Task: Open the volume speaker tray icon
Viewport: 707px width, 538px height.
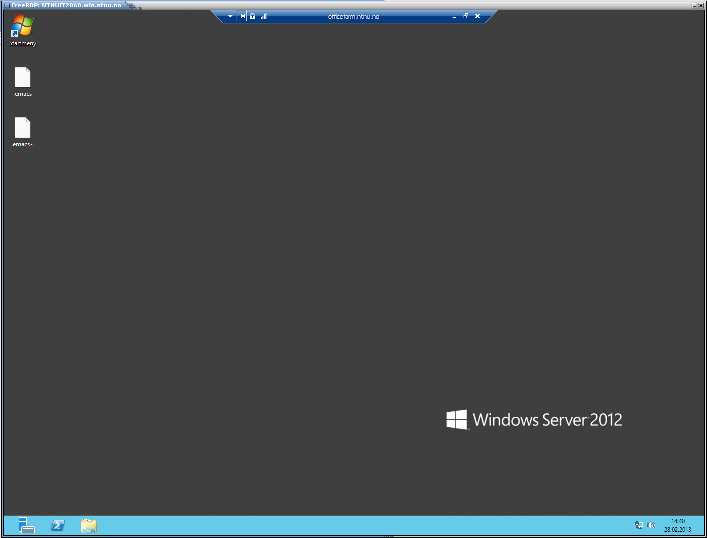Action: [x=651, y=525]
